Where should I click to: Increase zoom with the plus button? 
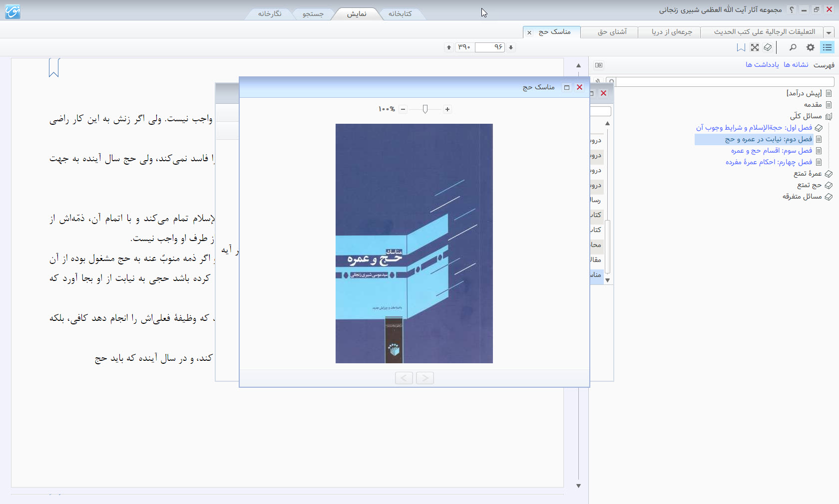coord(447,109)
